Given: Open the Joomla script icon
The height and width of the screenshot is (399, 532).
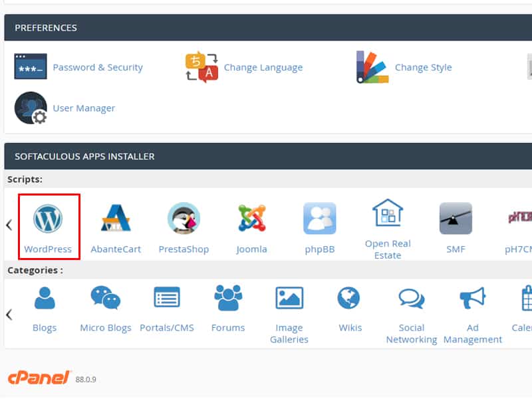Looking at the screenshot, I should coord(252,218).
